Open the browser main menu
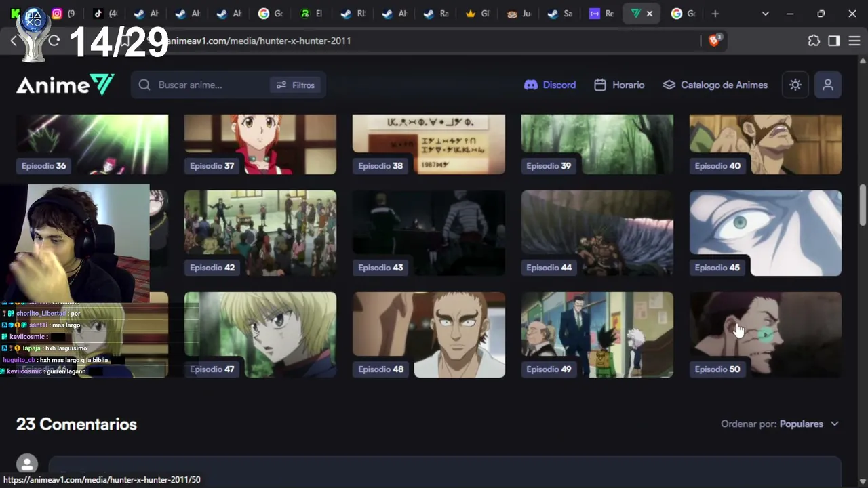Screen dimensions: 868x488 click(854, 41)
